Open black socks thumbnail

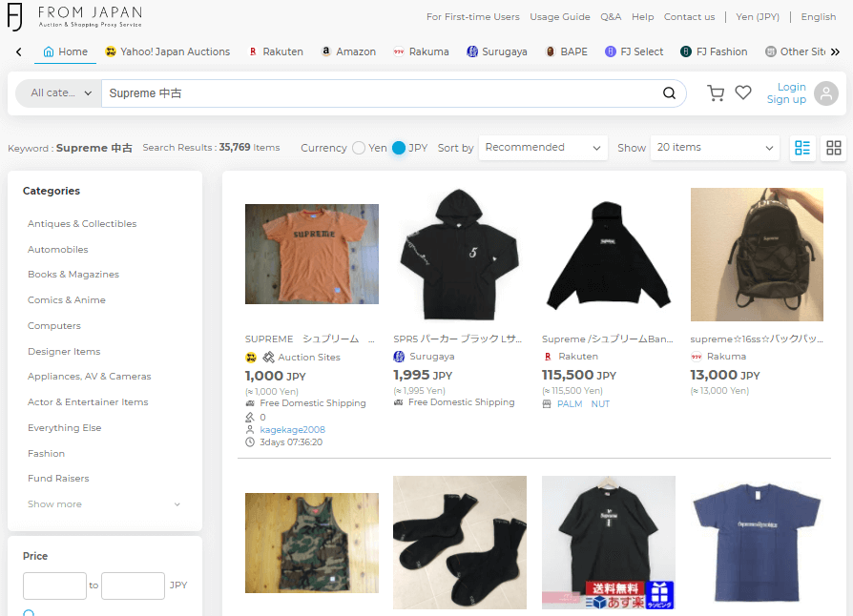click(x=460, y=543)
